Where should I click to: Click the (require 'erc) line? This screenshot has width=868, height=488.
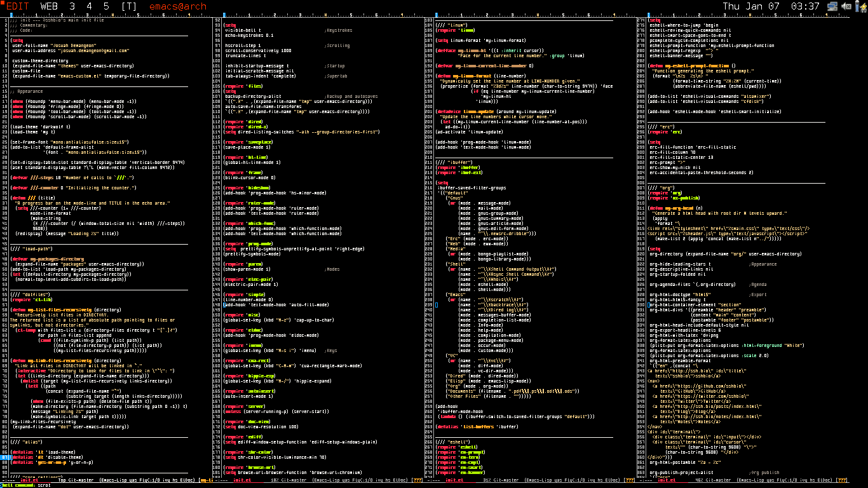coord(666,132)
